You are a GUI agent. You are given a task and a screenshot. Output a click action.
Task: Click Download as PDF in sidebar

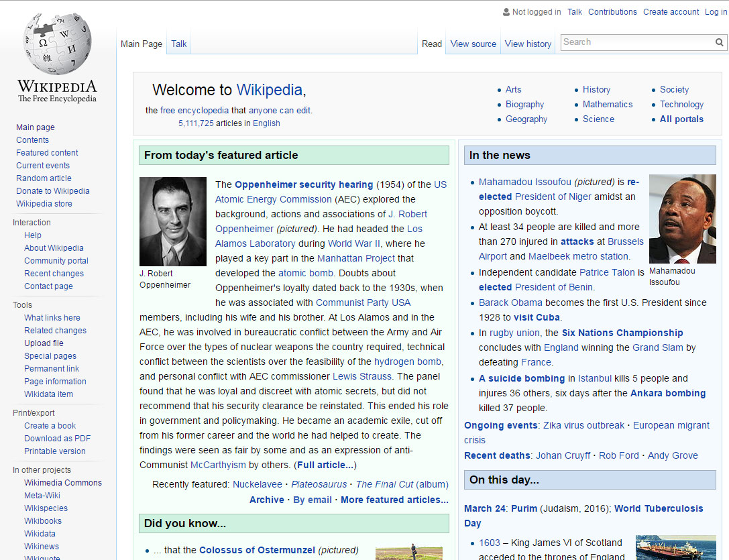pos(57,439)
